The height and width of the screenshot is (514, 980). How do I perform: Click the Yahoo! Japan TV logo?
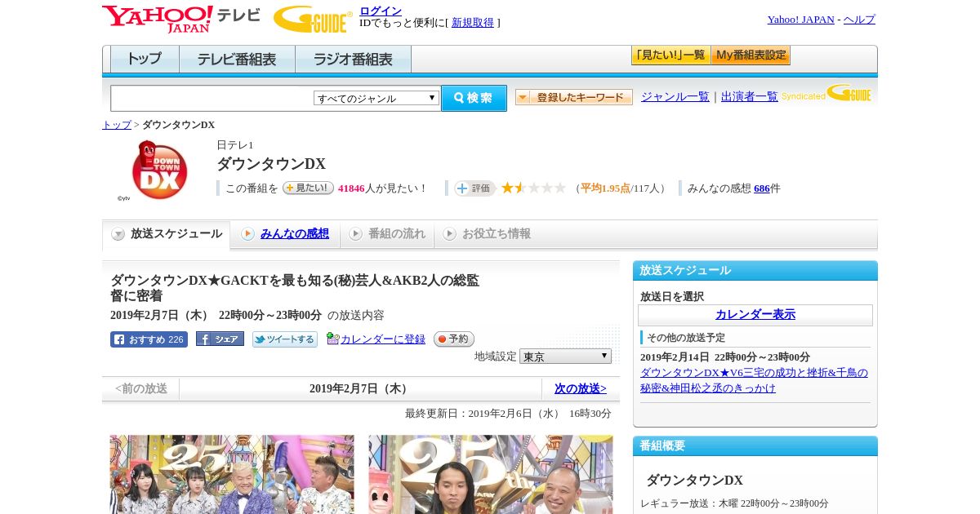click(x=180, y=19)
